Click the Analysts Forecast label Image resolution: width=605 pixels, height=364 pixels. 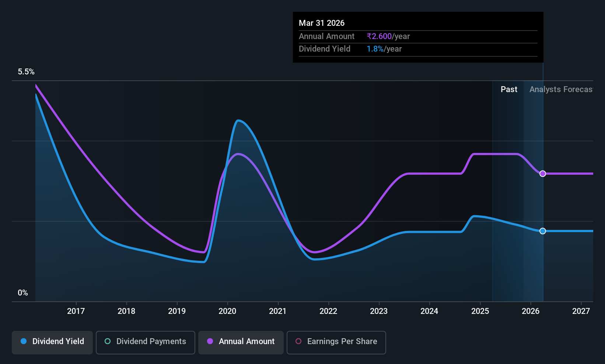pyautogui.click(x=561, y=90)
